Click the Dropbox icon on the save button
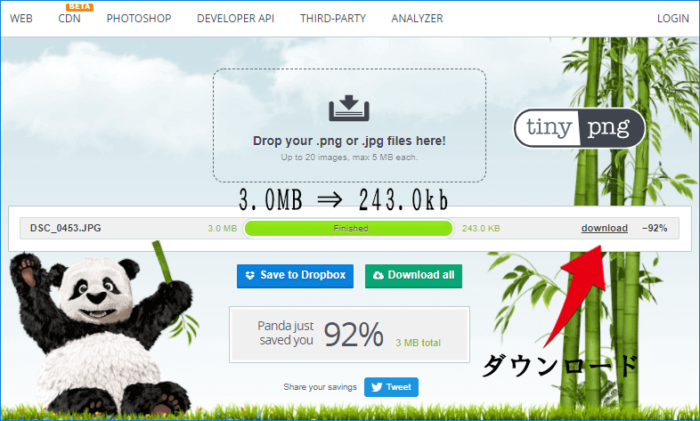Viewport: 700px width, 421px height. tap(250, 276)
